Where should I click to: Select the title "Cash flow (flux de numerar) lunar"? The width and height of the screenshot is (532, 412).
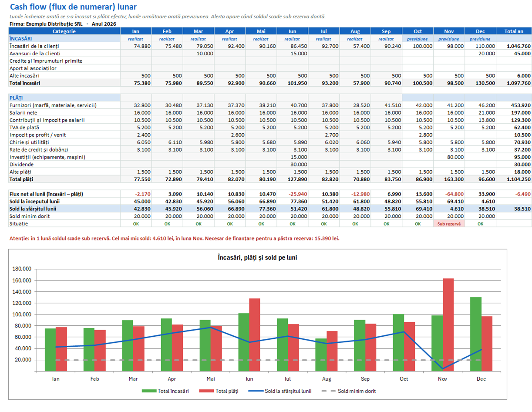pyautogui.click(x=73, y=7)
